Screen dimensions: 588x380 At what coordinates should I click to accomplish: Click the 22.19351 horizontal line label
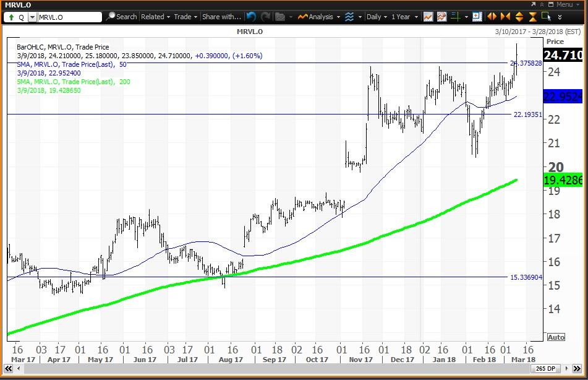pyautogui.click(x=527, y=114)
